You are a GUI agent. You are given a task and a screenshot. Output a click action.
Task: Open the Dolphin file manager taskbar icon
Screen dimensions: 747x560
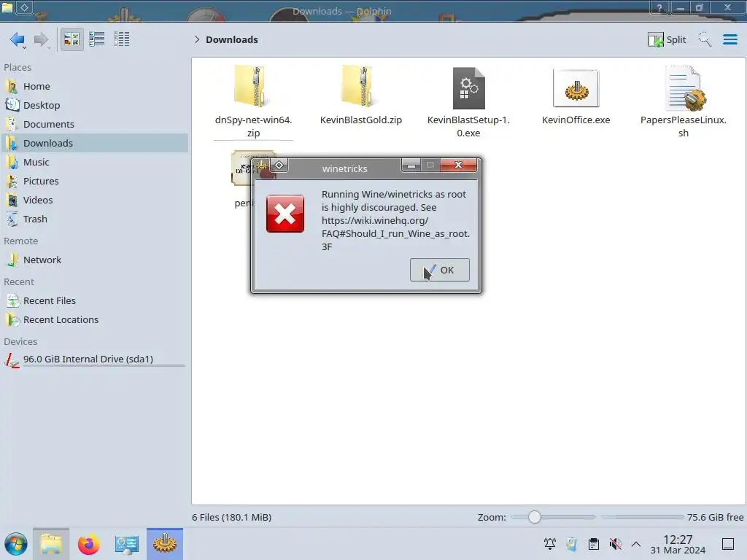[x=51, y=544]
